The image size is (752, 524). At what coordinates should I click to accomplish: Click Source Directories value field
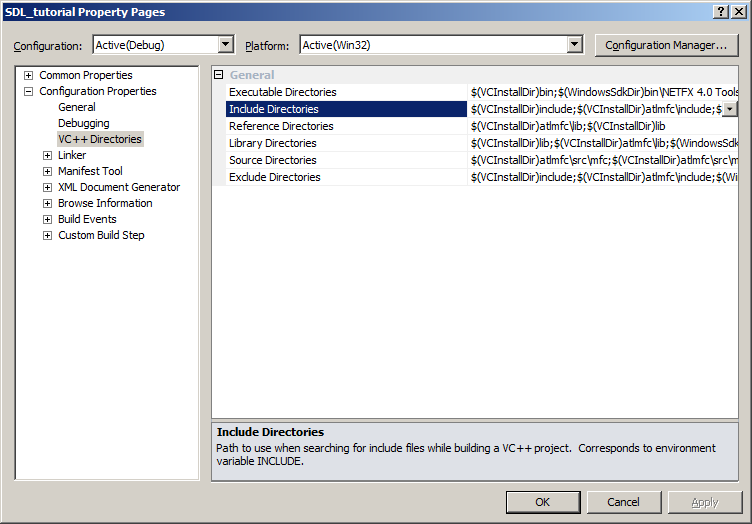click(603, 160)
